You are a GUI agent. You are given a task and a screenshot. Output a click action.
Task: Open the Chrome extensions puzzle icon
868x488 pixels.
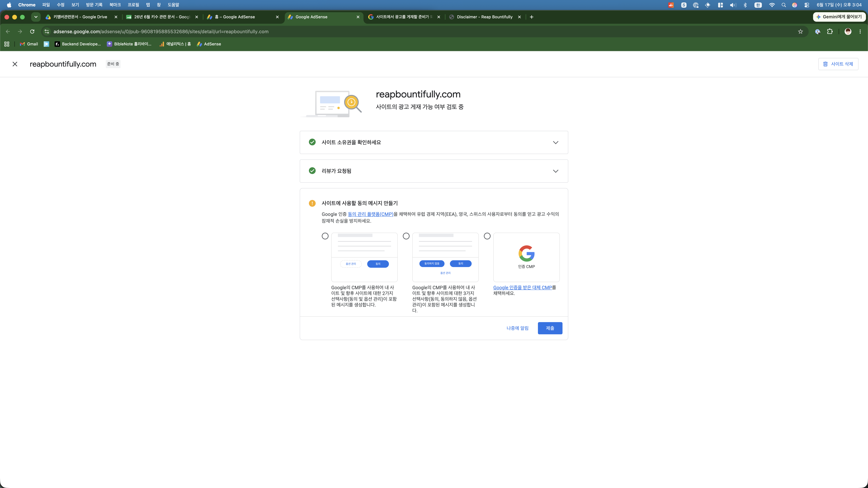pos(830,32)
